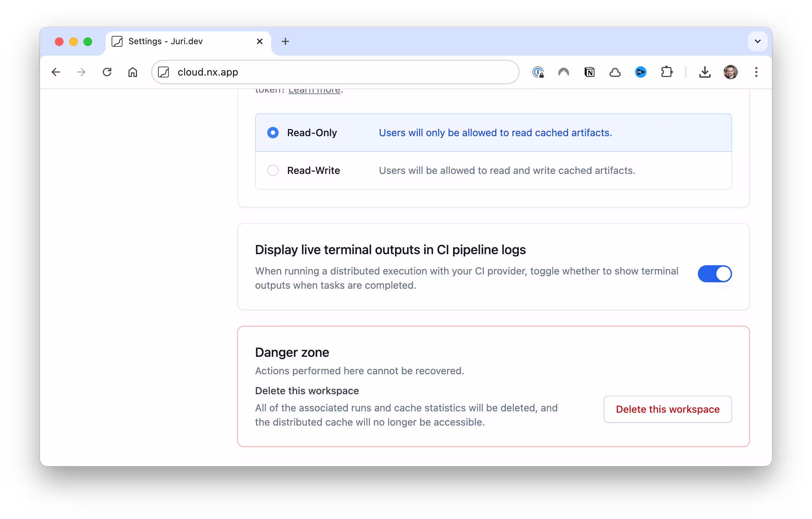Click the Delete this workspace button
The width and height of the screenshot is (812, 519).
click(x=668, y=409)
